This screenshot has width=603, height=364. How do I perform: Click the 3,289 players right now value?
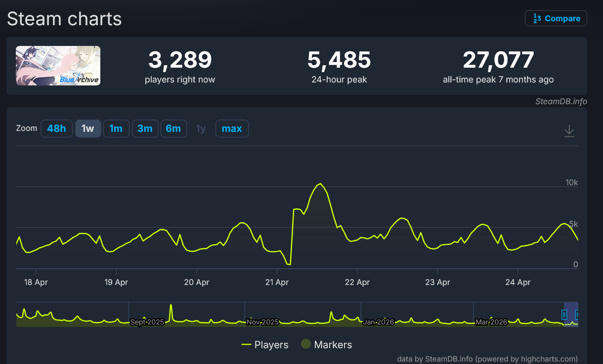tap(180, 60)
